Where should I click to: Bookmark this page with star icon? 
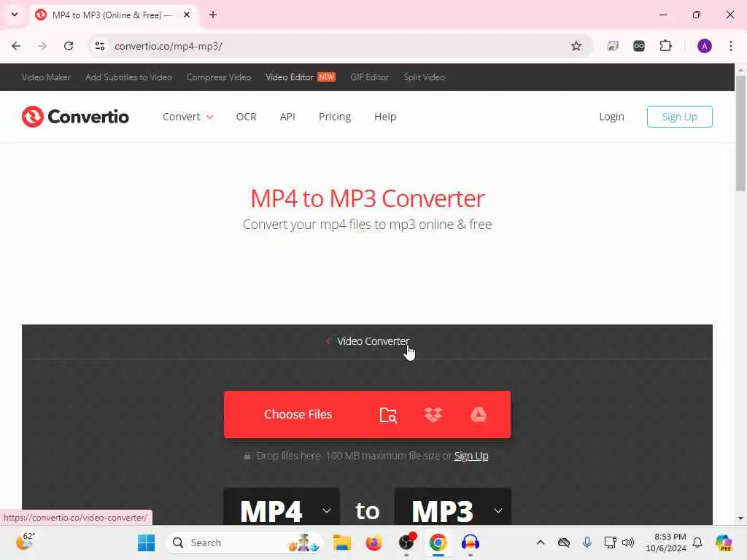(x=576, y=46)
